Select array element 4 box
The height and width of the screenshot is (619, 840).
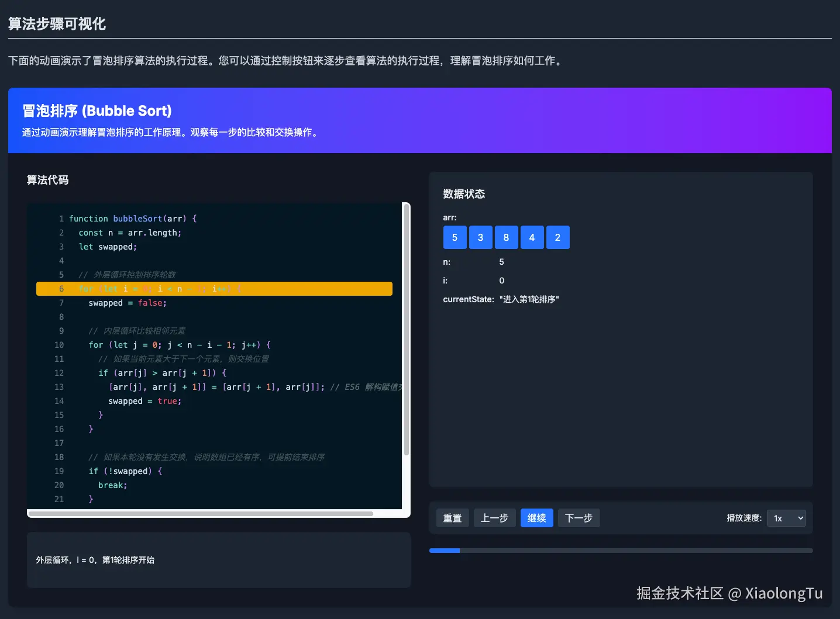[x=532, y=237]
